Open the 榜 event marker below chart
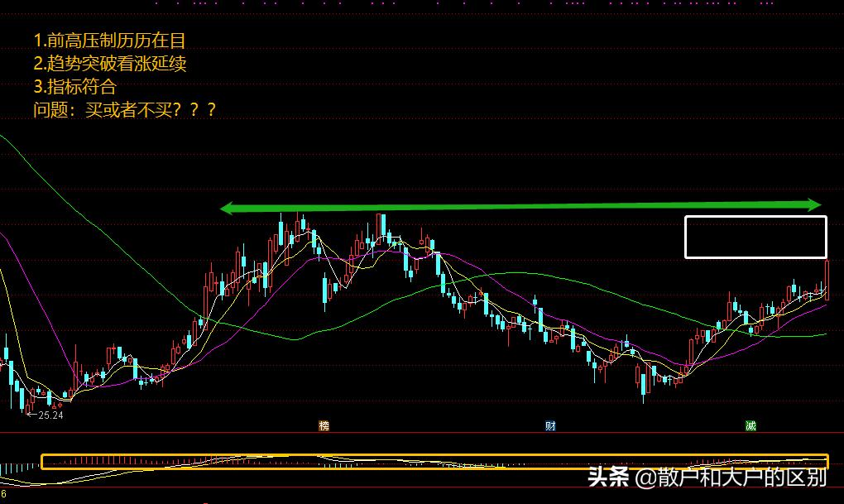844x504 pixels. point(324,426)
